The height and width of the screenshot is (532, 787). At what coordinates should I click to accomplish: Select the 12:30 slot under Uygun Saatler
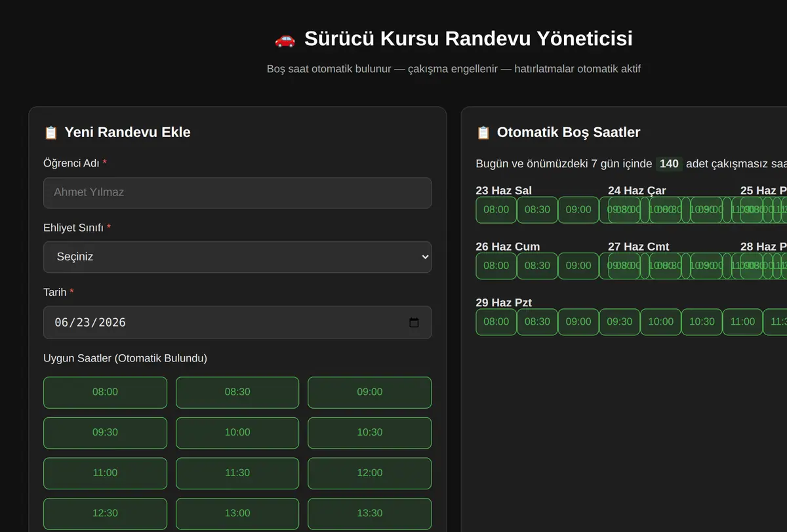coord(105,514)
